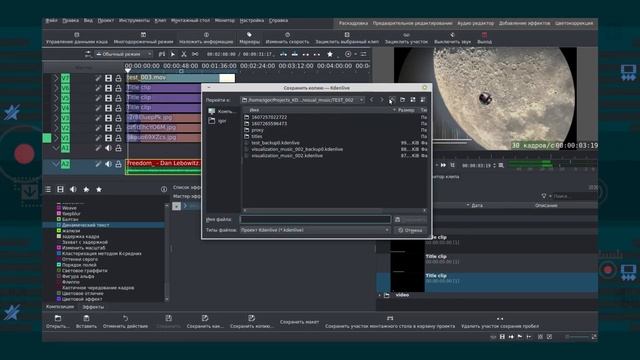Click Многодорожечный режим toolbar button

pyautogui.click(x=143, y=38)
